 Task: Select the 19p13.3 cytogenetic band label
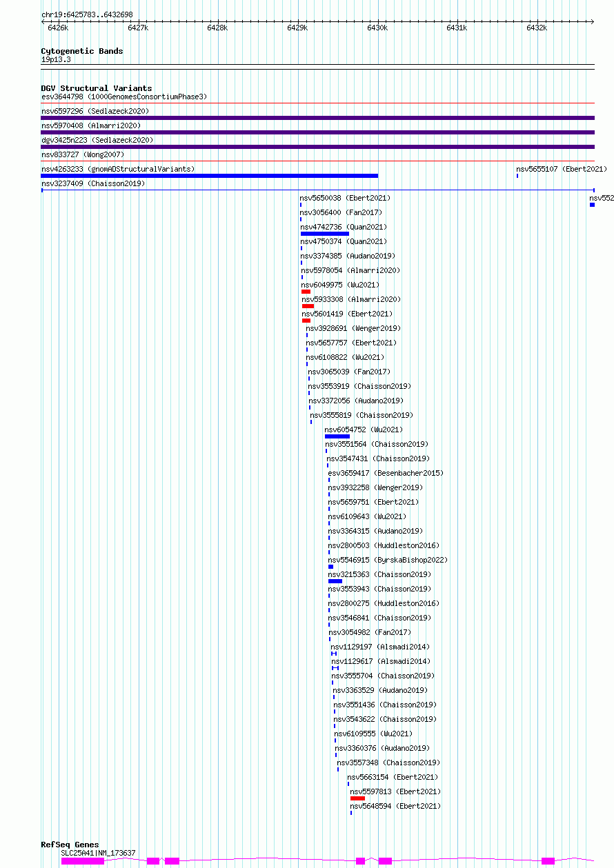coord(56,59)
